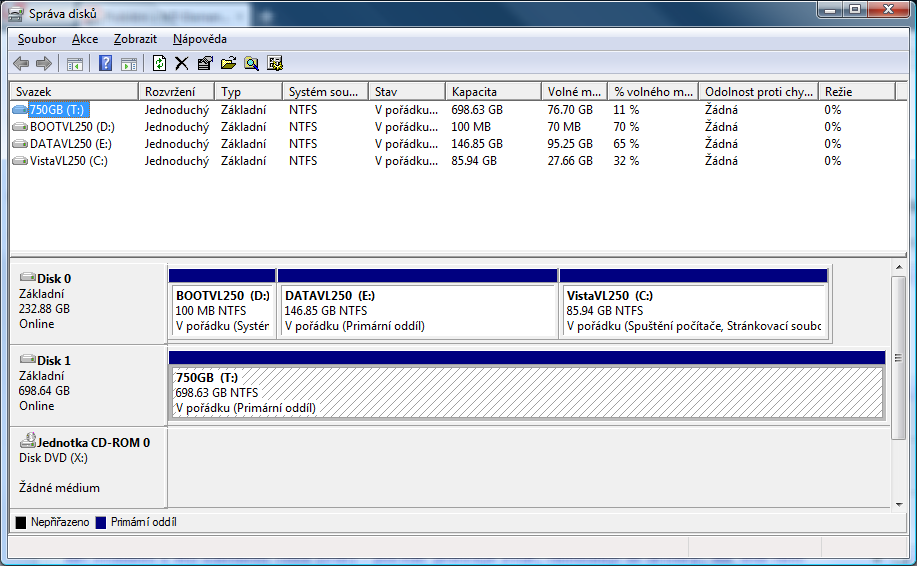Open Properties from the toolbar icon
The width and height of the screenshot is (917, 566).
pos(205,64)
